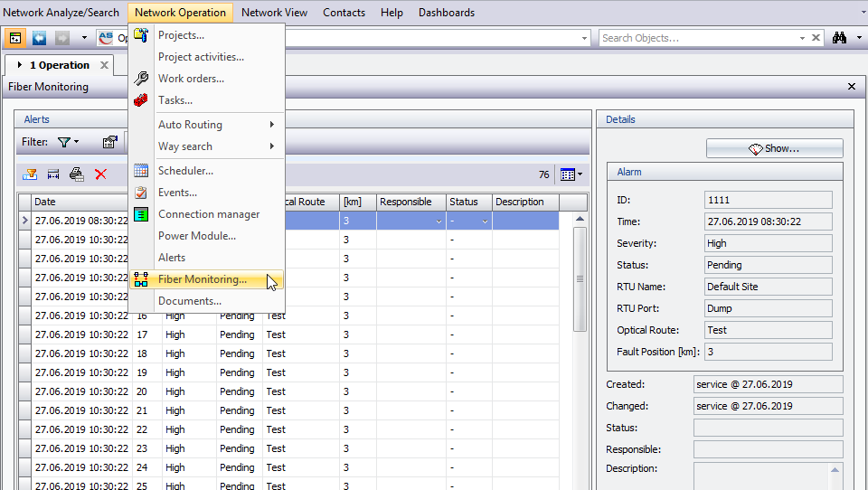The image size is (868, 490).
Task: Click the grey forward arrow button
Action: pyautogui.click(x=62, y=38)
